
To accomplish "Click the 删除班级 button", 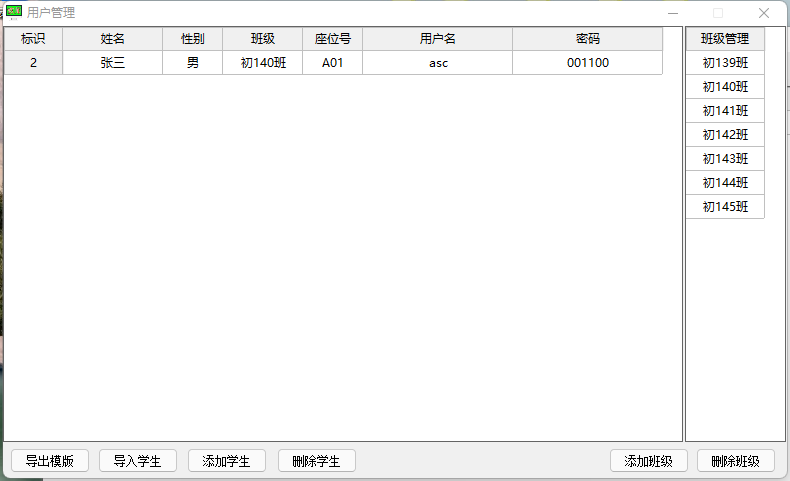I will click(x=736, y=460).
